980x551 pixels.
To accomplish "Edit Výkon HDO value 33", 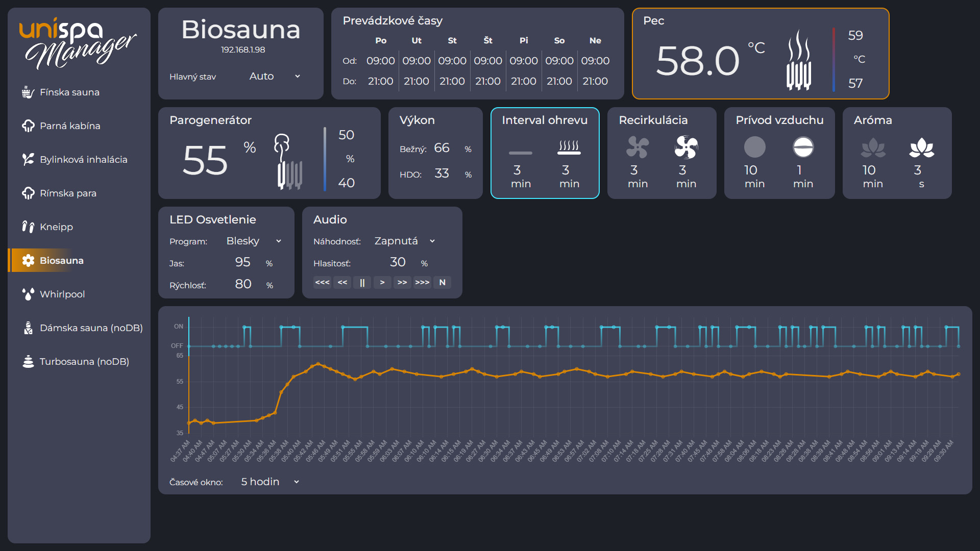I will click(442, 173).
